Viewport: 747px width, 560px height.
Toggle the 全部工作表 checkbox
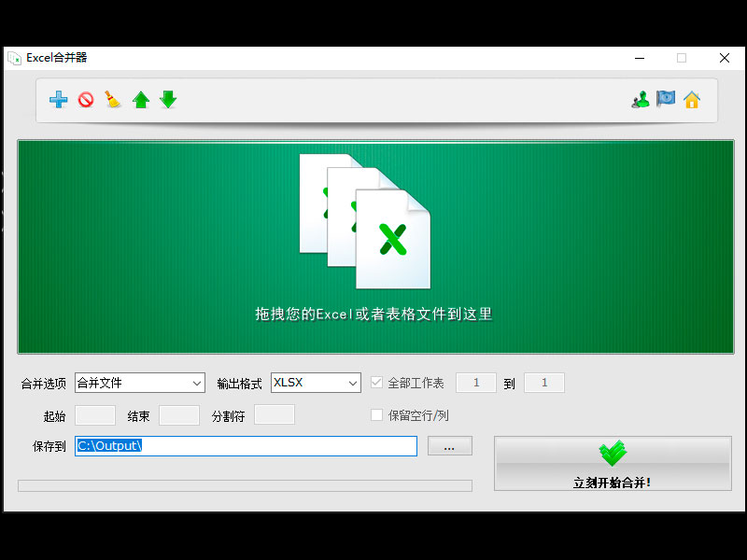(x=376, y=383)
